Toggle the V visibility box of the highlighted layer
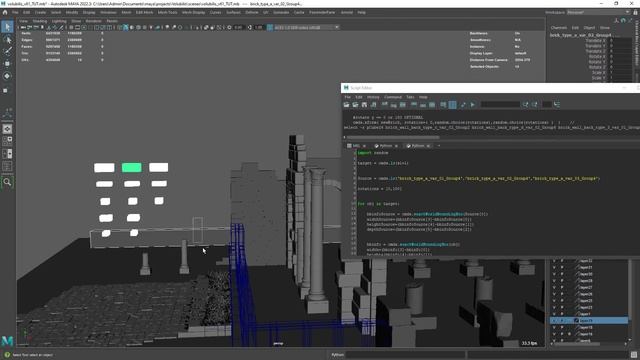Screen dimensions: 640x360 tap(554, 321)
